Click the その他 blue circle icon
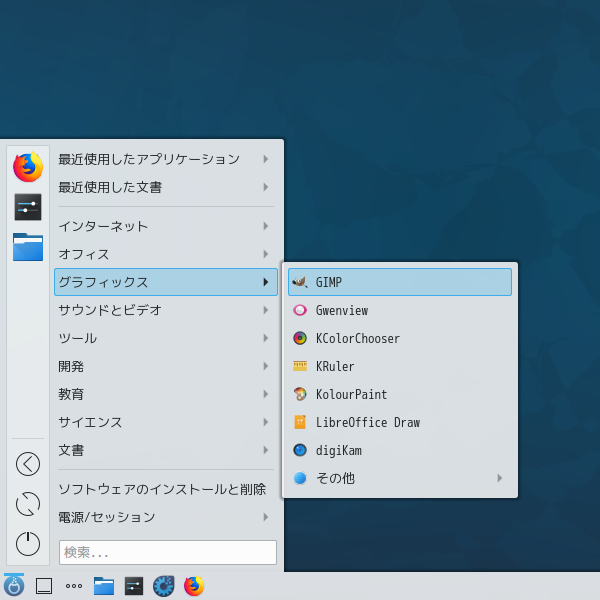Screen dimensions: 600x600 point(300,478)
